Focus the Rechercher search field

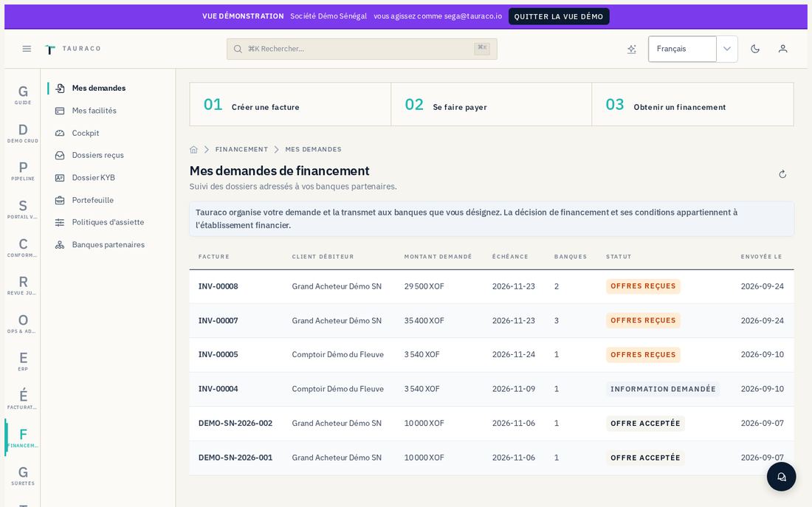pyautogui.click(x=362, y=49)
